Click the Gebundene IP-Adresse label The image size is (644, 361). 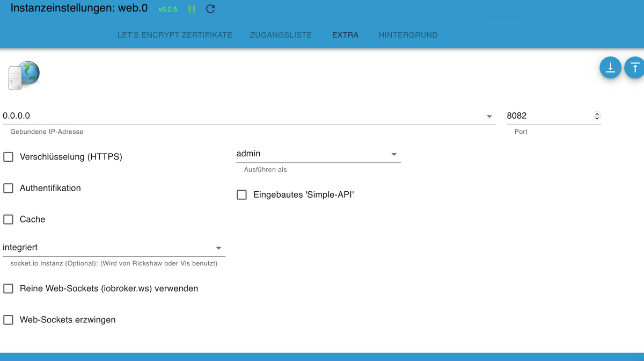[x=47, y=132]
